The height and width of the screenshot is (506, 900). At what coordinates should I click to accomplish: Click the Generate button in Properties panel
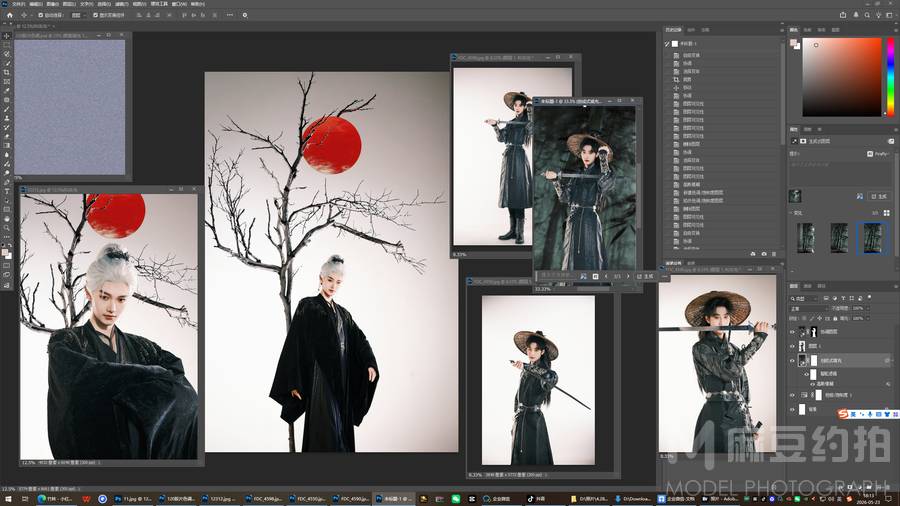[x=879, y=196]
